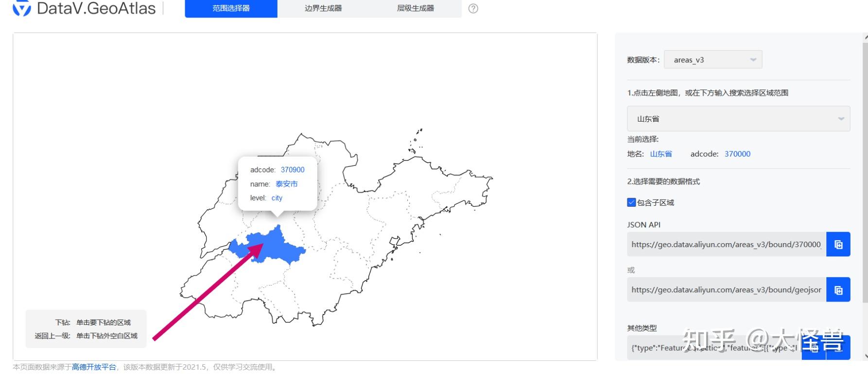Click the adcode 370000 value

coord(737,154)
